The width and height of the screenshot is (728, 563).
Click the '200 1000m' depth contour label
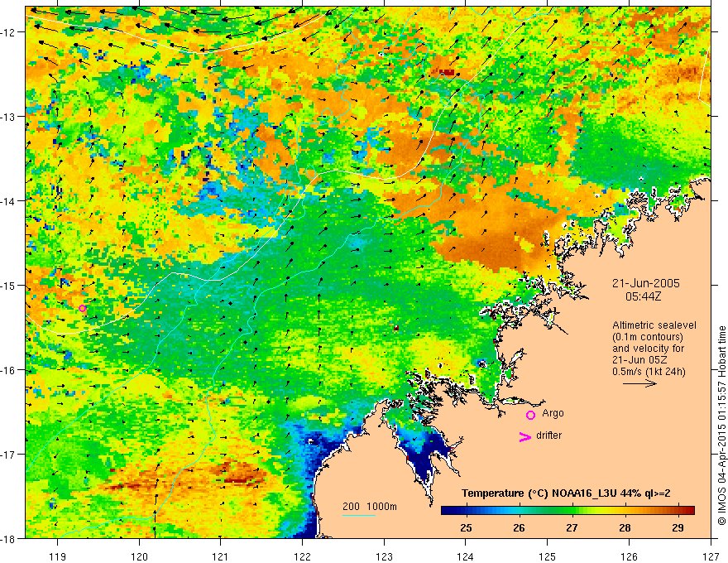pyautogui.click(x=370, y=507)
